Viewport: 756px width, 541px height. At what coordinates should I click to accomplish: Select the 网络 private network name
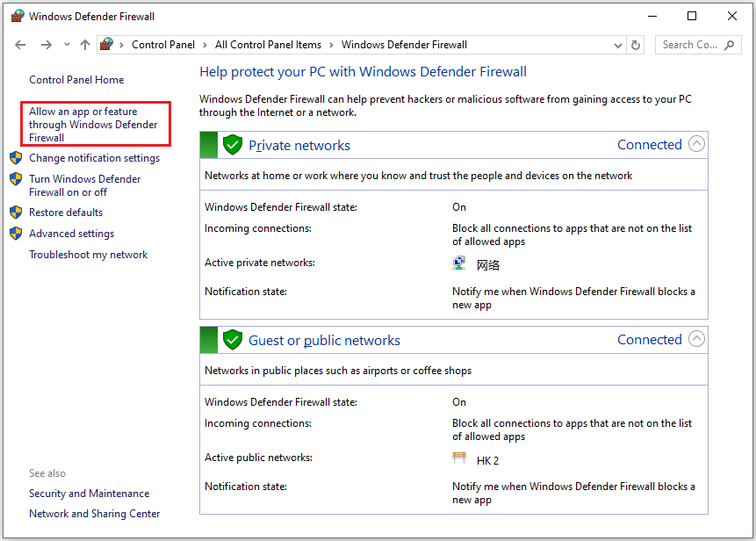[x=488, y=264]
